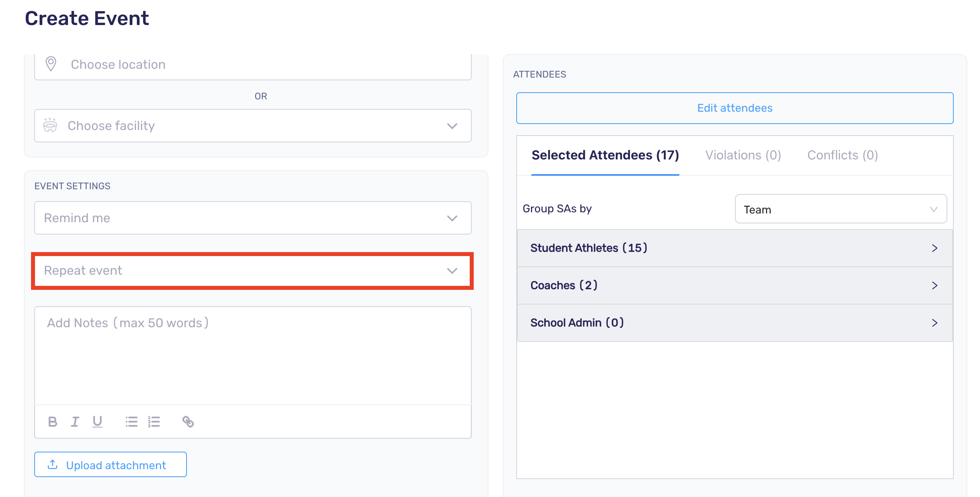This screenshot has height=497, width=980.
Task: Switch to the Conflicts tab
Action: tap(842, 155)
